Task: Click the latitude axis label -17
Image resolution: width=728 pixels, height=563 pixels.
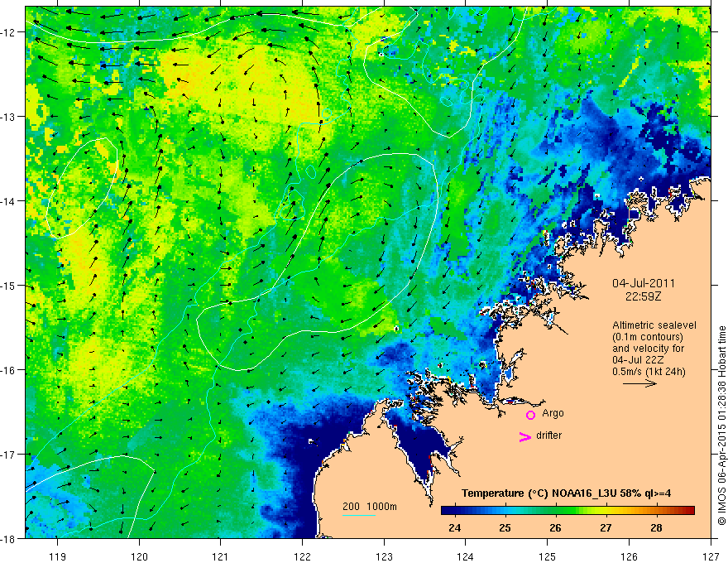Action: (8, 455)
